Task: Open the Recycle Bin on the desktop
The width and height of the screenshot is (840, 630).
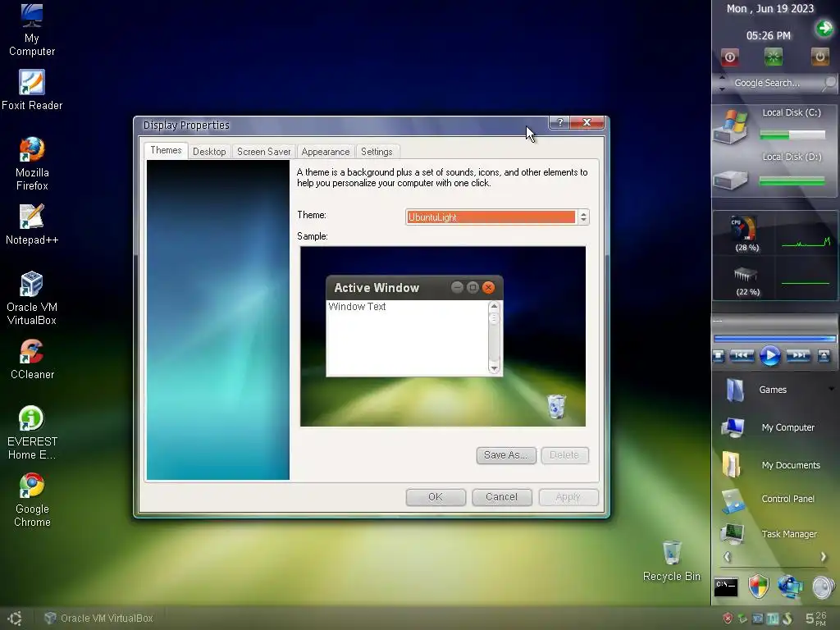Action: [x=672, y=561]
